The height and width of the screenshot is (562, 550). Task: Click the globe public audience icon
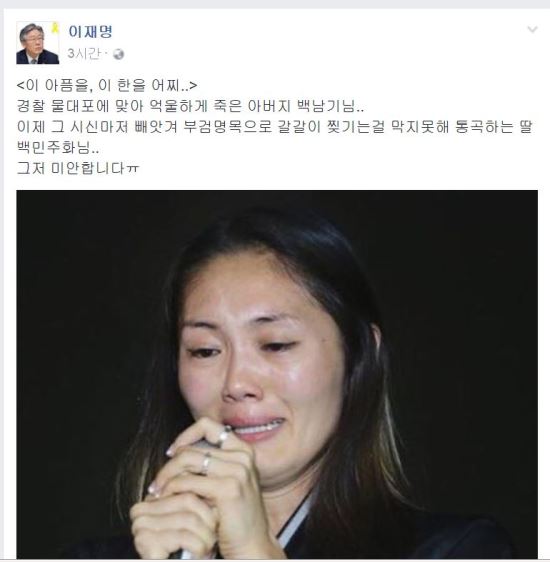pyautogui.click(x=118, y=54)
